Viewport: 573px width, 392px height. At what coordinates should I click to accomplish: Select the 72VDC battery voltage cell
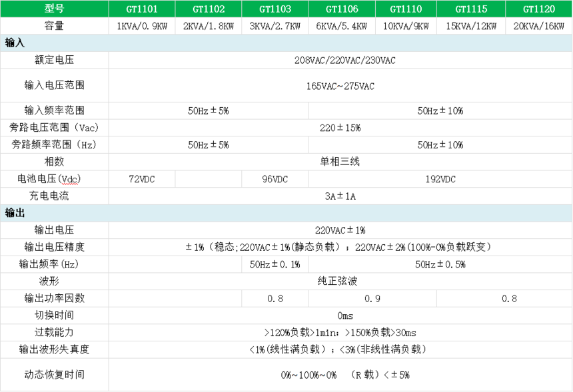tap(142, 179)
